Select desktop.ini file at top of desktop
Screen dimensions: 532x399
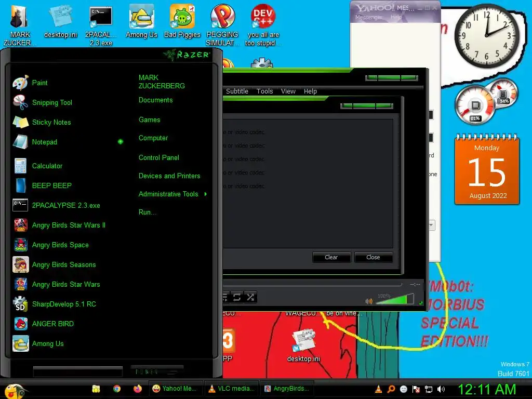[60, 21]
